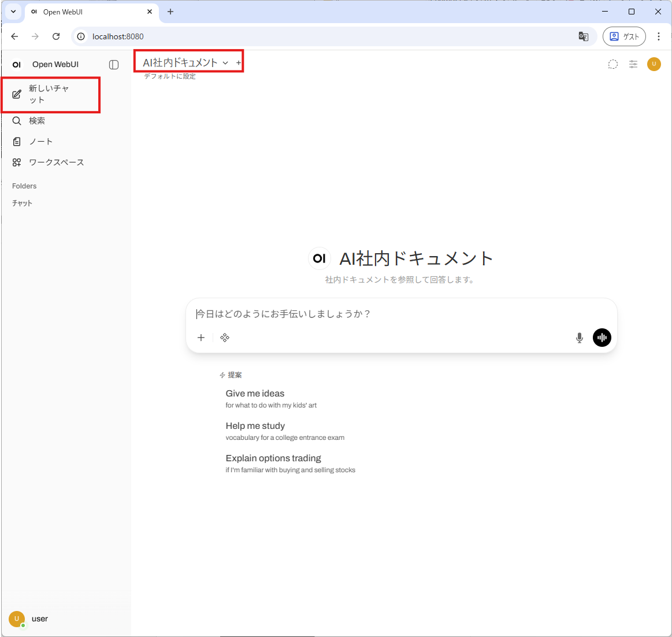Open the integrations icon beside the plus
The height and width of the screenshot is (637, 672).
[225, 338]
